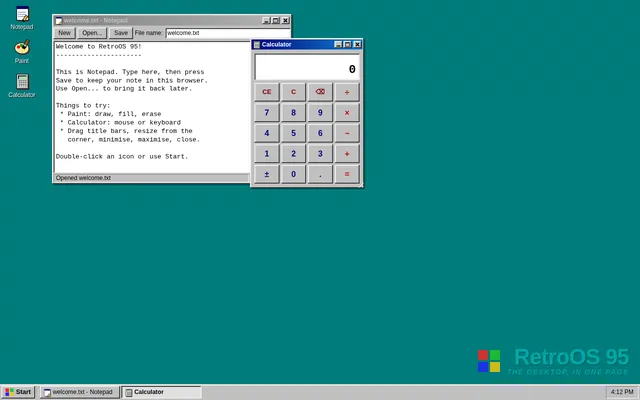Click the 0 key on the Calculator keypad
The width and height of the screenshot is (640, 400).
pyautogui.click(x=293, y=174)
